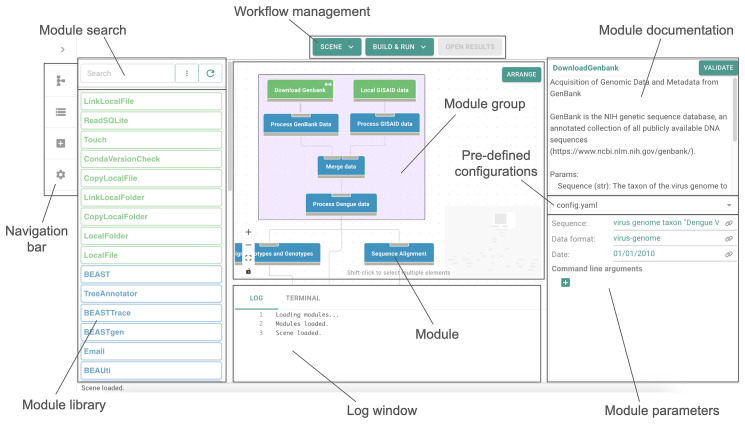745x424 pixels.
Task: Click the Arrange button on canvas
Action: 519,74
